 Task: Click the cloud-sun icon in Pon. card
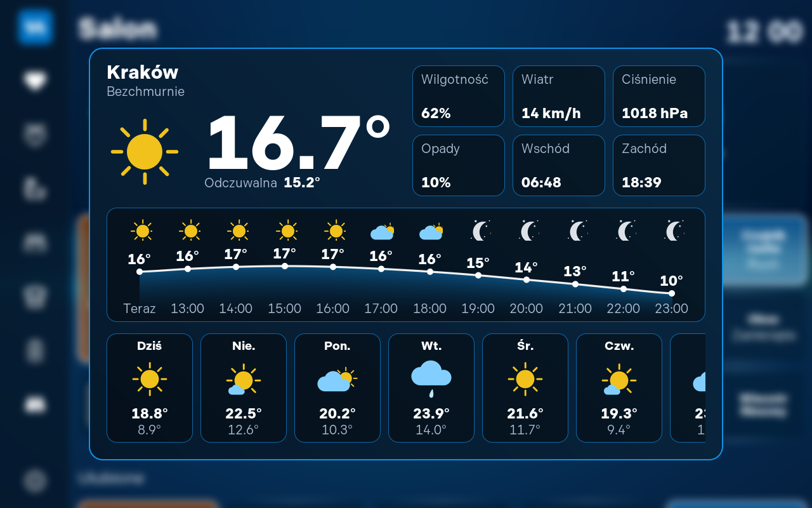337,380
